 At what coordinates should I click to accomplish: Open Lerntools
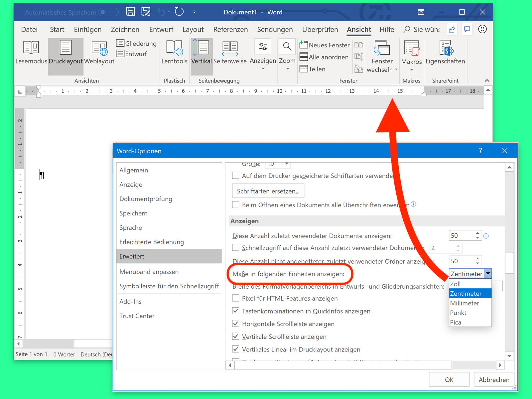tap(174, 53)
